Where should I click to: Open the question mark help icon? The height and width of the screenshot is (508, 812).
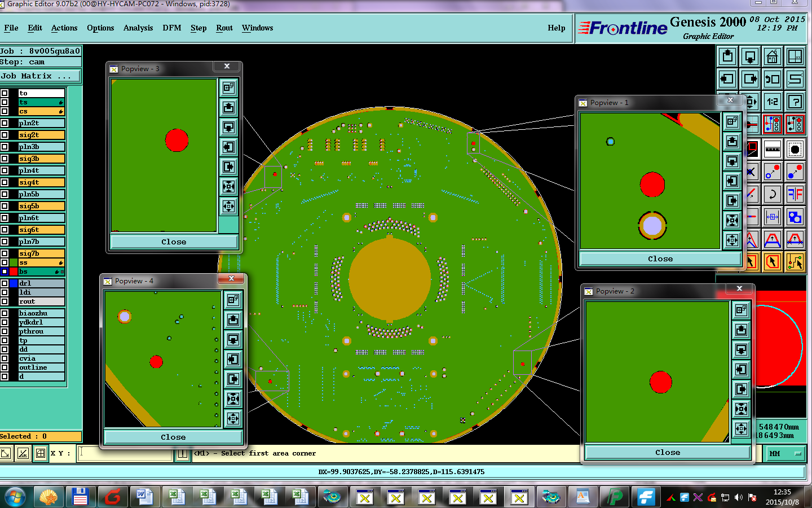(x=795, y=102)
